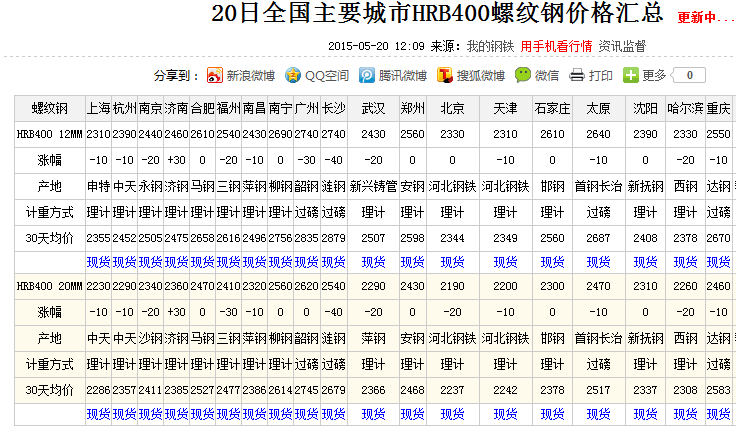Click the printer icon
Image resolution: width=736 pixels, height=427 pixels.
(x=577, y=75)
